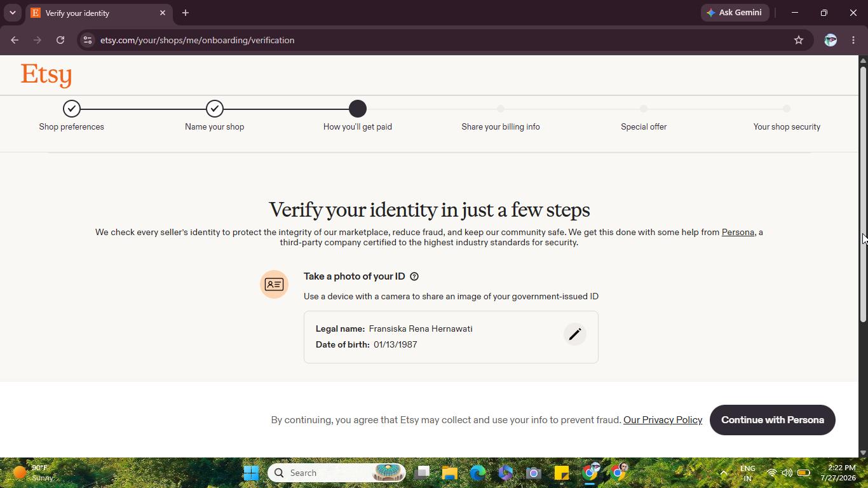This screenshot has width=868, height=488.
Task: Click the taskbar Search box
Action: [x=337, y=473]
